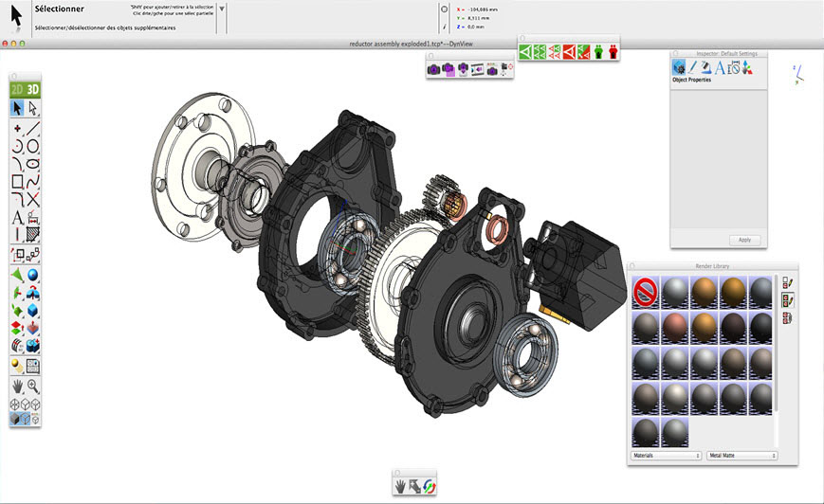The width and height of the screenshot is (824, 504).
Task: Pick the first gray sphere beside no-material swatch
Action: pos(675,292)
